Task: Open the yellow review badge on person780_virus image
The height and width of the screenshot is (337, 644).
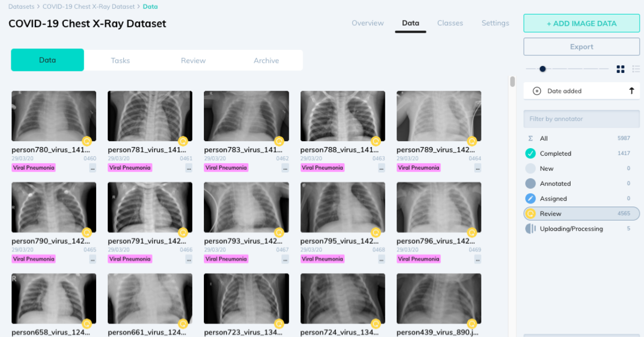Action: pos(86,142)
